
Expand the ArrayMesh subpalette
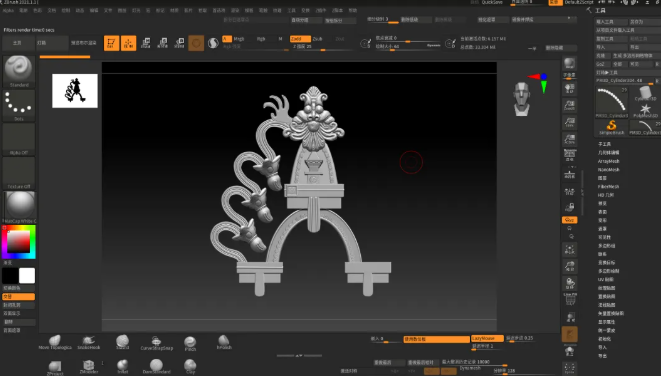point(608,161)
